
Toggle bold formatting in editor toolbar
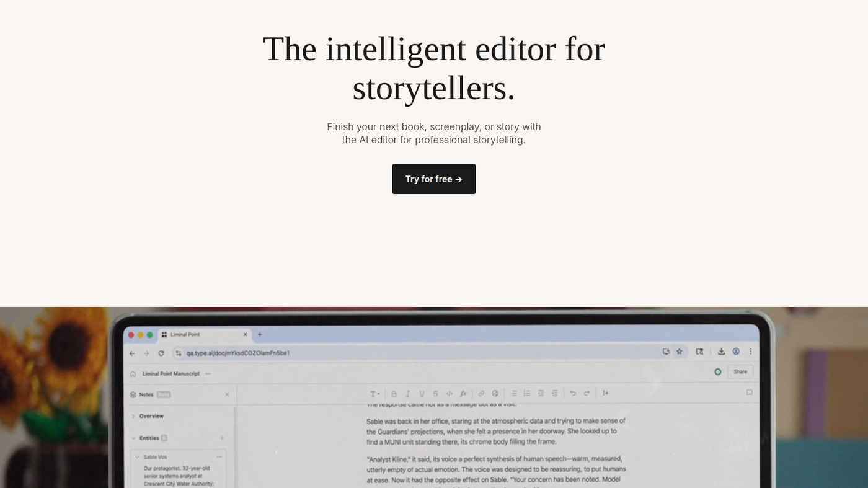(x=394, y=394)
